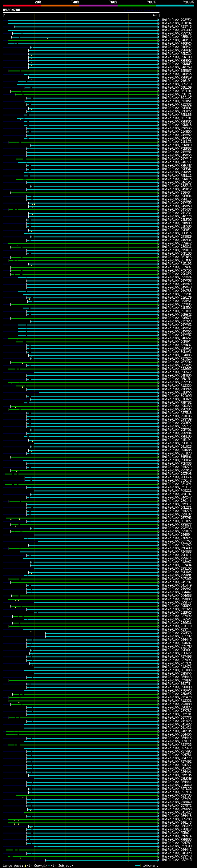Select the UniRef100_Q40247 label
Screen dimensions: 197x868
click(x=177, y=497)
